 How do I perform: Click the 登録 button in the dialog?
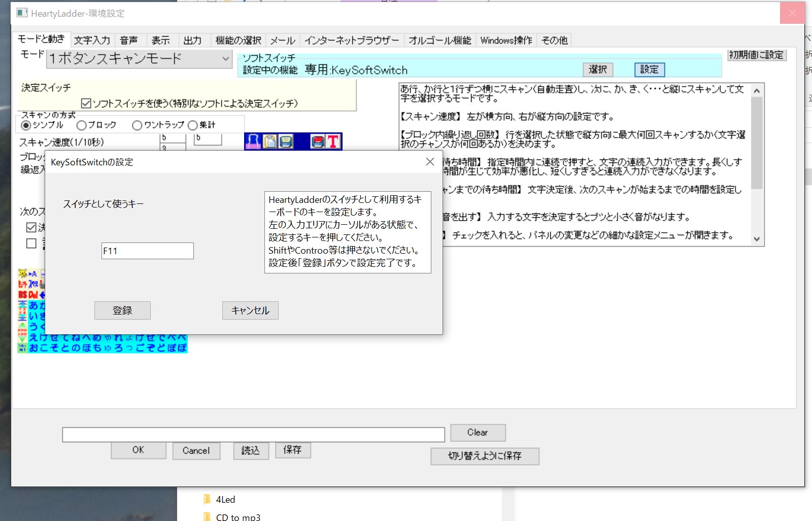pyautogui.click(x=122, y=310)
